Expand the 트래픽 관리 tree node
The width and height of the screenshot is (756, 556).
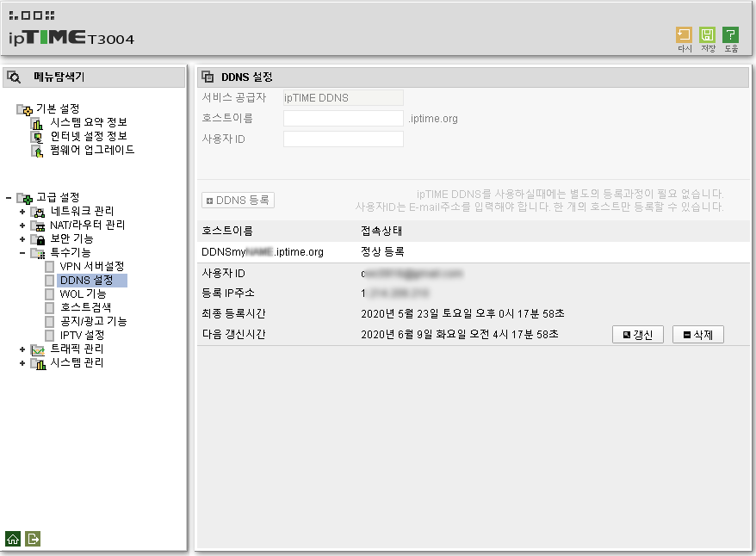pyautogui.click(x=22, y=349)
